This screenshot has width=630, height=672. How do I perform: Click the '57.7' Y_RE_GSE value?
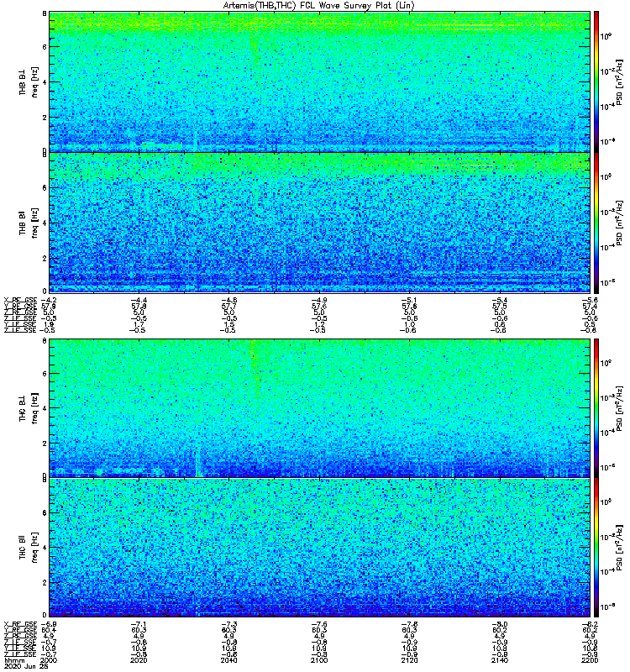point(228,306)
